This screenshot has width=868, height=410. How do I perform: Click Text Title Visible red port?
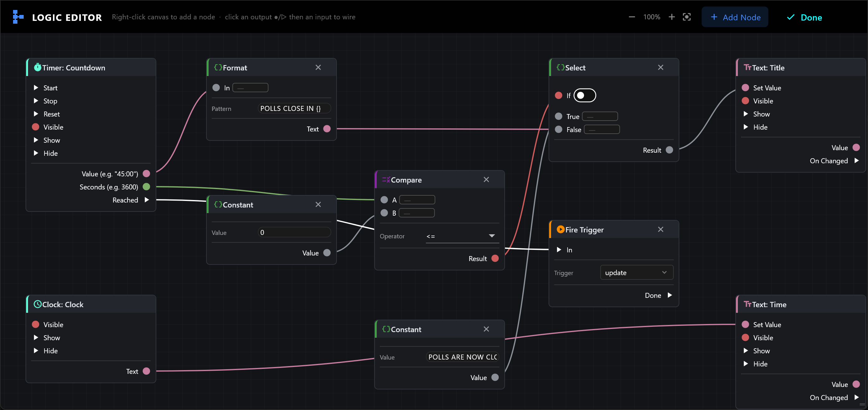745,101
